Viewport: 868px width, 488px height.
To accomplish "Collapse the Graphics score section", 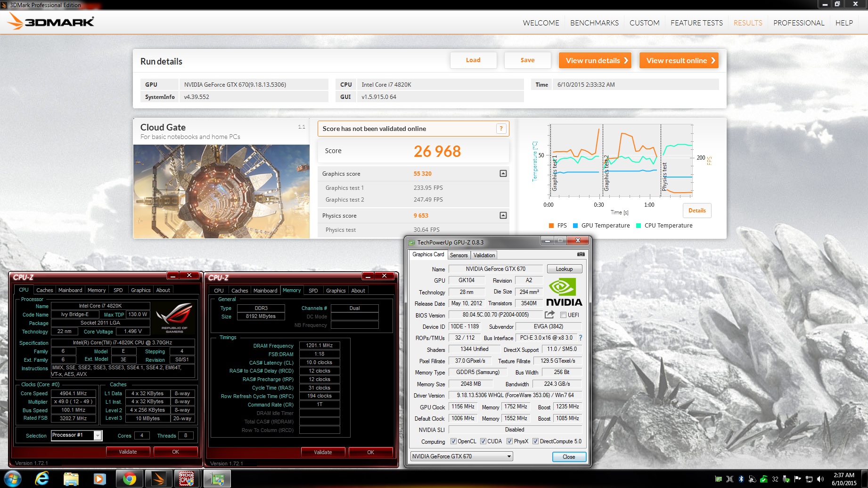I will [x=503, y=174].
